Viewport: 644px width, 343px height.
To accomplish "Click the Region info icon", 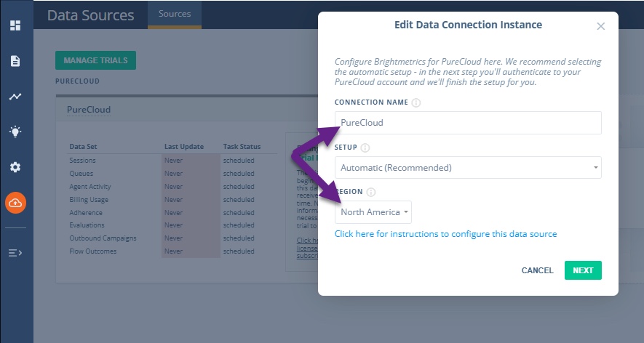I will point(371,192).
